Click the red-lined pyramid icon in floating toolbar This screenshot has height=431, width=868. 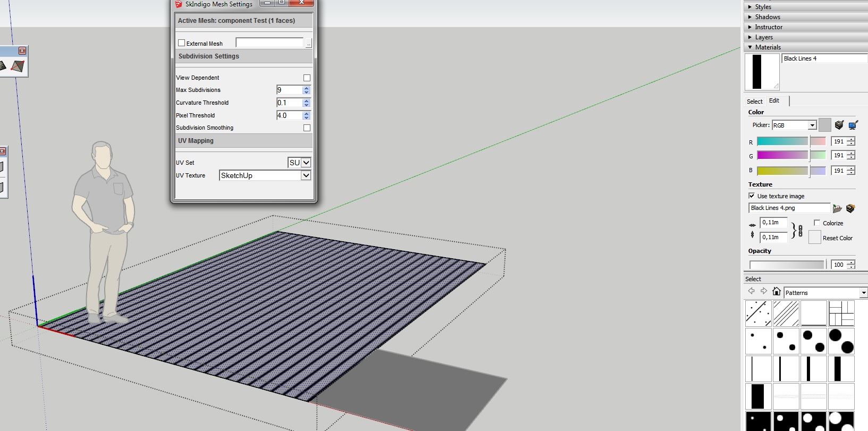coord(18,66)
